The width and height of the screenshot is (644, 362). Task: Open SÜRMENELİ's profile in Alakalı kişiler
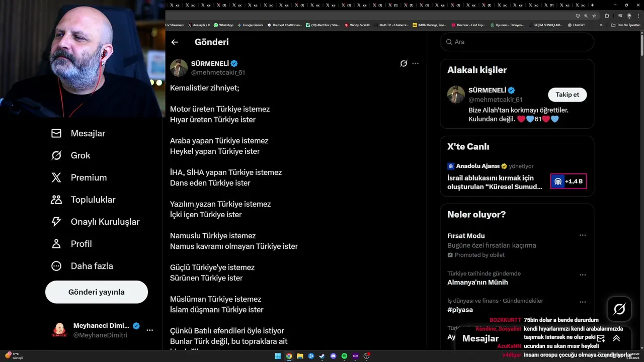[487, 90]
